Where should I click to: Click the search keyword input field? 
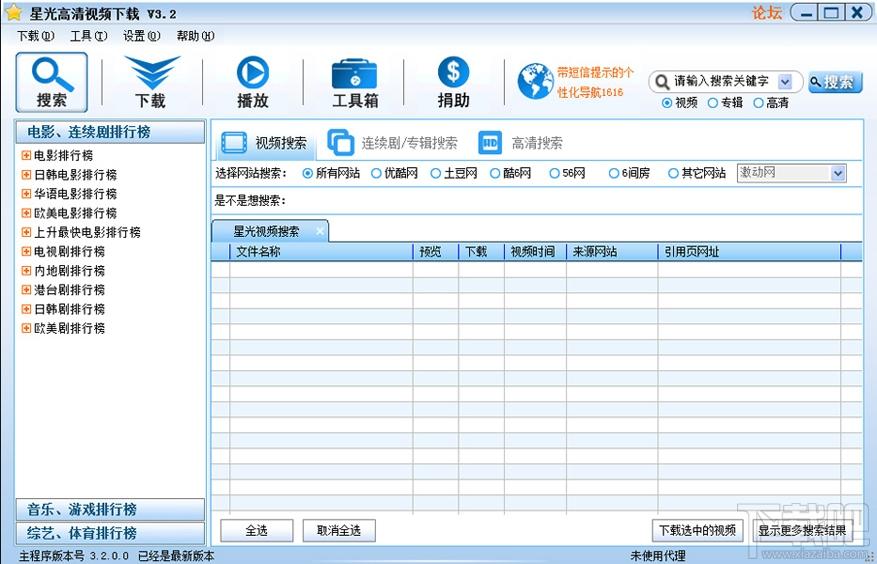[722, 82]
